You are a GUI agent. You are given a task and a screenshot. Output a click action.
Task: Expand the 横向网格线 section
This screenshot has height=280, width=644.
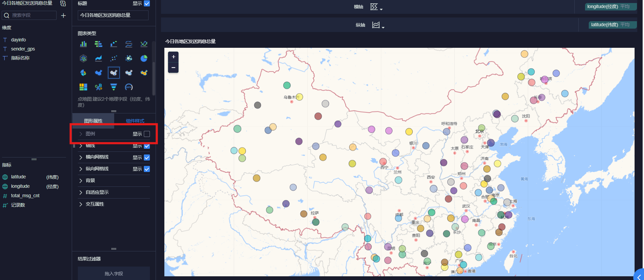pyautogui.click(x=80, y=157)
